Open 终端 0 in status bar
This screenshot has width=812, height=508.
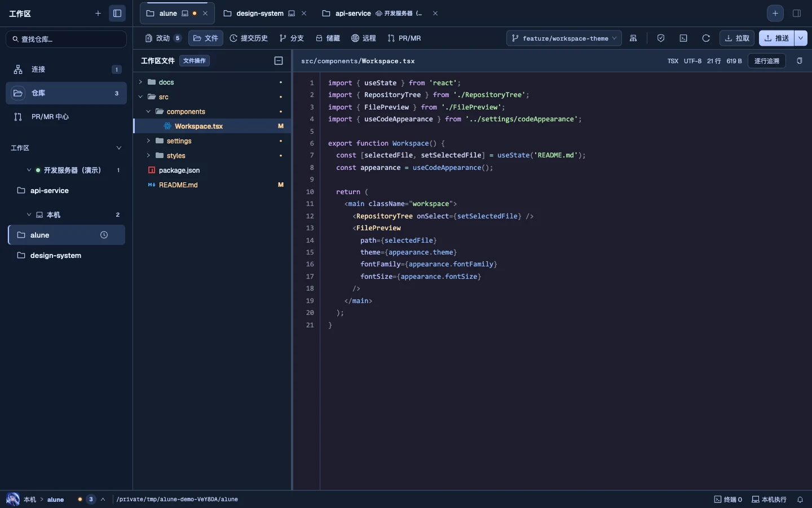pos(728,500)
